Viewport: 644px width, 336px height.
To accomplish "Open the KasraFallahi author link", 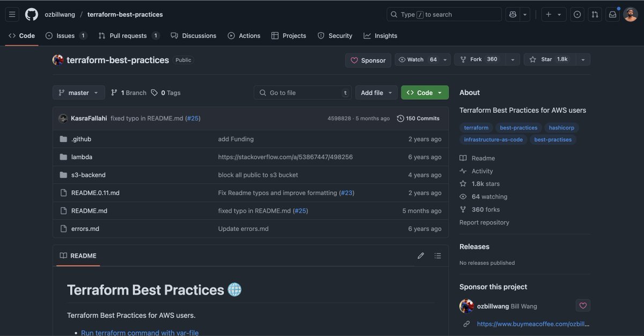I will 89,118.
